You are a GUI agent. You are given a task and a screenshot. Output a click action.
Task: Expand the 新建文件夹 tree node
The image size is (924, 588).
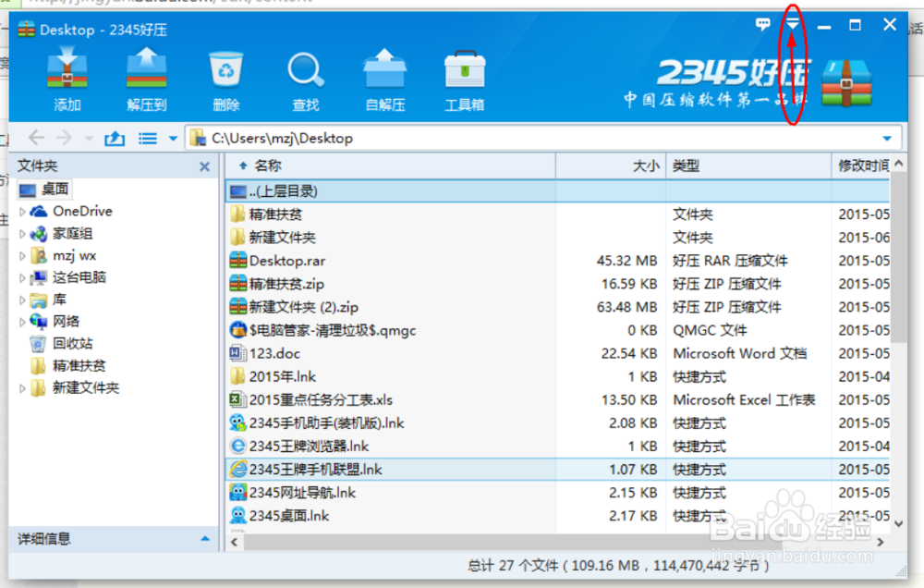(x=22, y=388)
